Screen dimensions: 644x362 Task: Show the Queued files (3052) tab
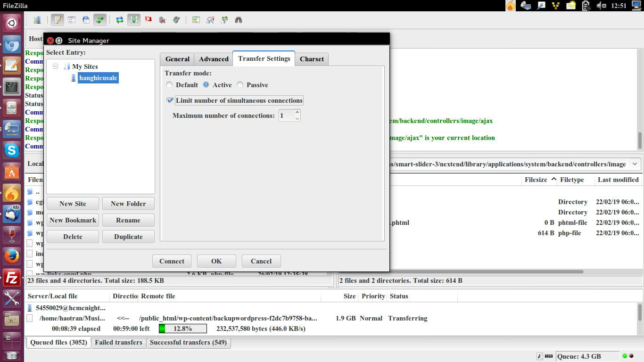59,343
